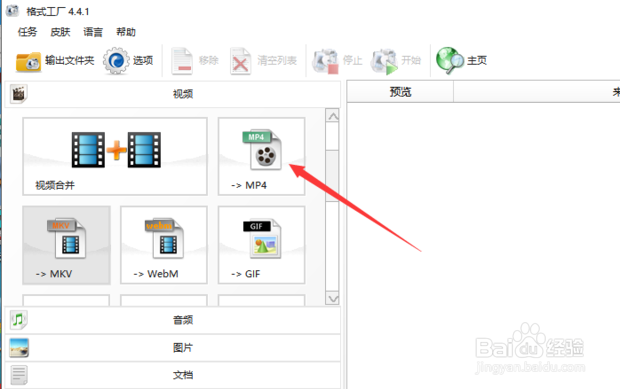Click the format list scrollbar thumb
This screenshot has width=620, height=389.
tap(332, 176)
